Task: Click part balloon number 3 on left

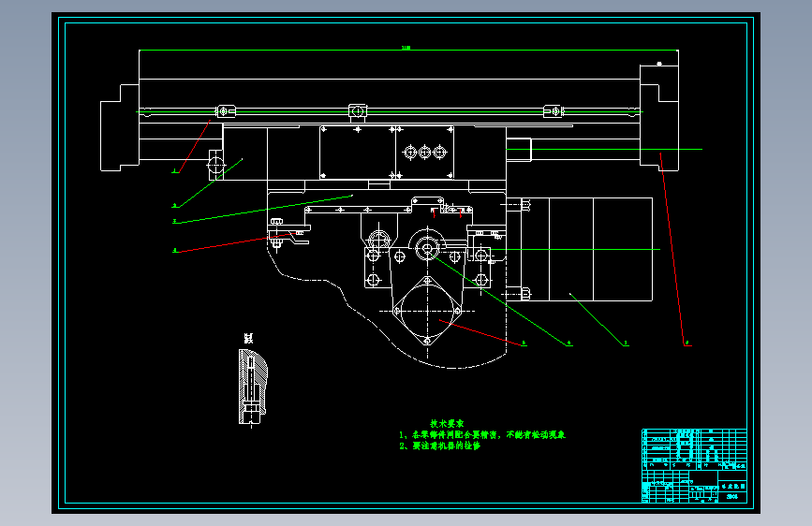Action: coord(175,221)
